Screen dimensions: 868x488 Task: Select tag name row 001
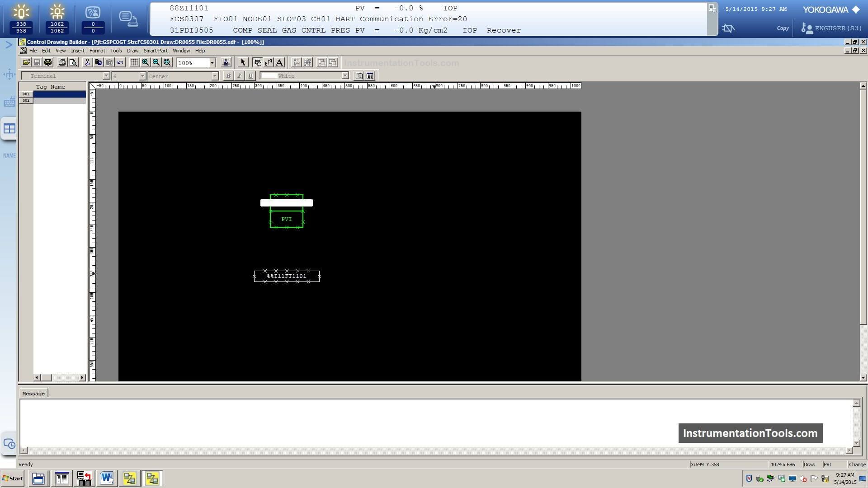tap(52, 94)
